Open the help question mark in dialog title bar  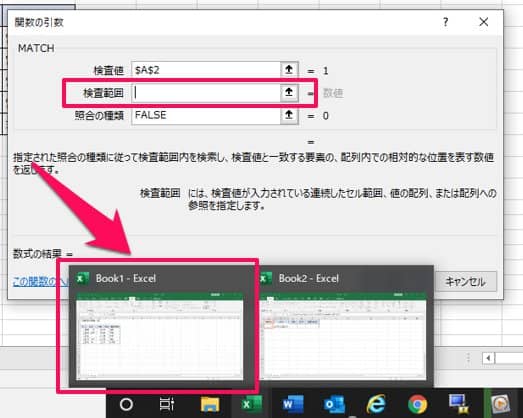pos(446,22)
